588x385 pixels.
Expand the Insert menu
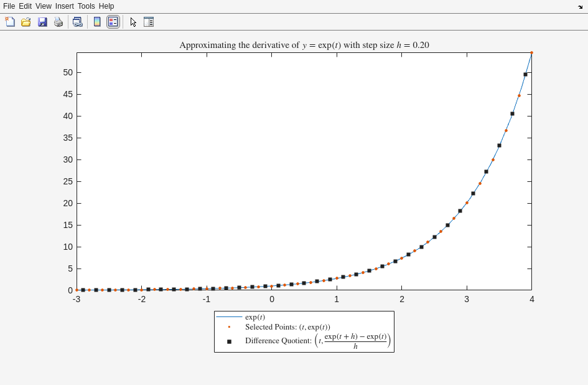[64, 6]
